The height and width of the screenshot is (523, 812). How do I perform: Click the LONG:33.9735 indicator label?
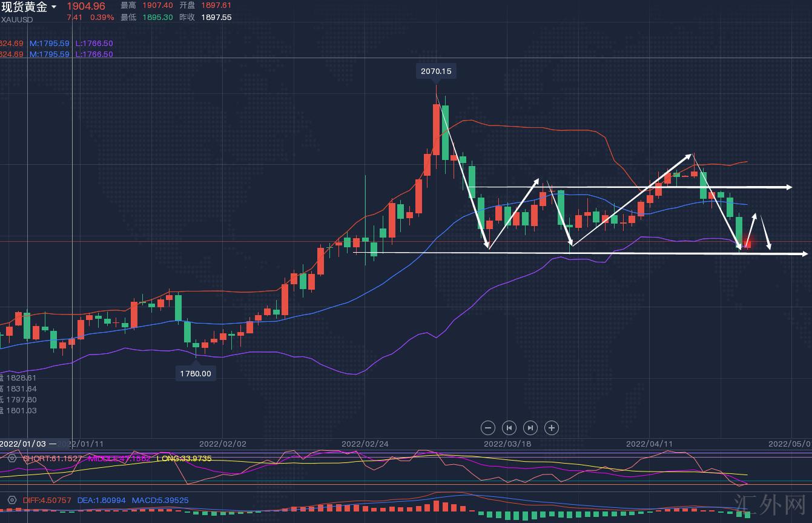(184, 458)
